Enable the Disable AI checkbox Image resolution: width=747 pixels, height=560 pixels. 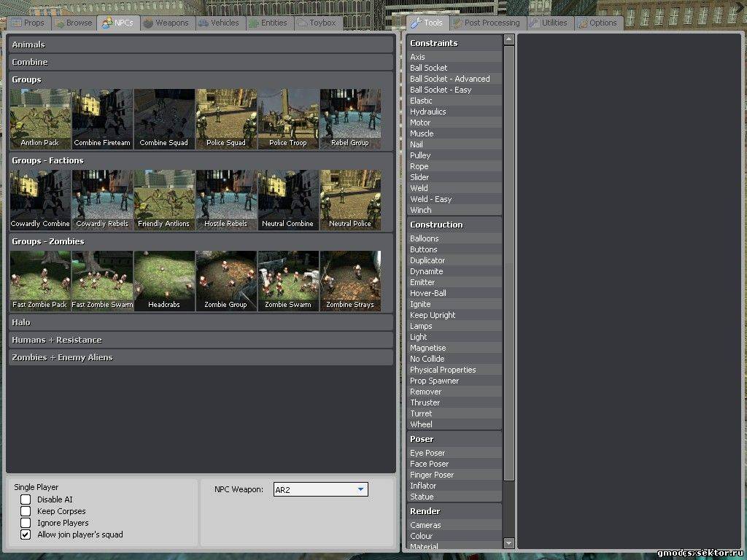point(26,499)
